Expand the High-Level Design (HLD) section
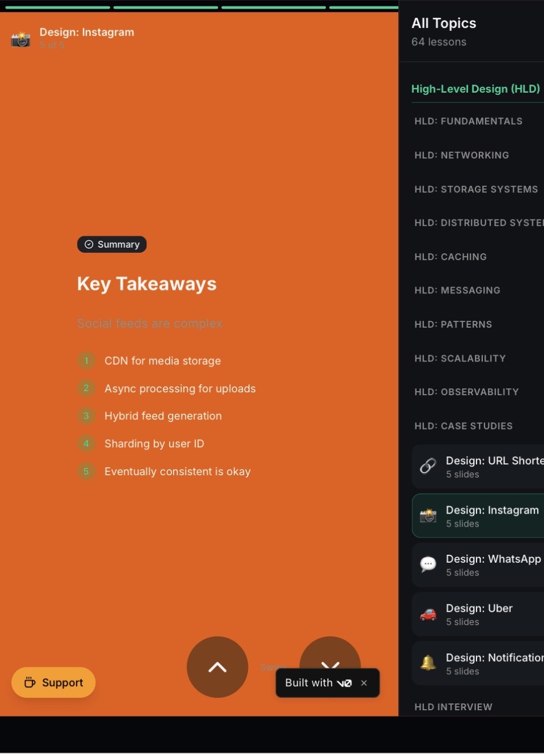This screenshot has width=544, height=756. click(x=476, y=89)
